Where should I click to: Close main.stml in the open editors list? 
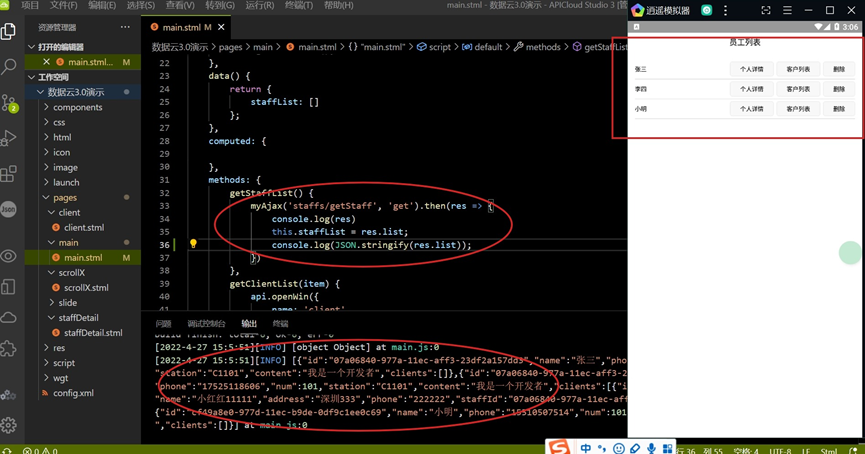46,62
